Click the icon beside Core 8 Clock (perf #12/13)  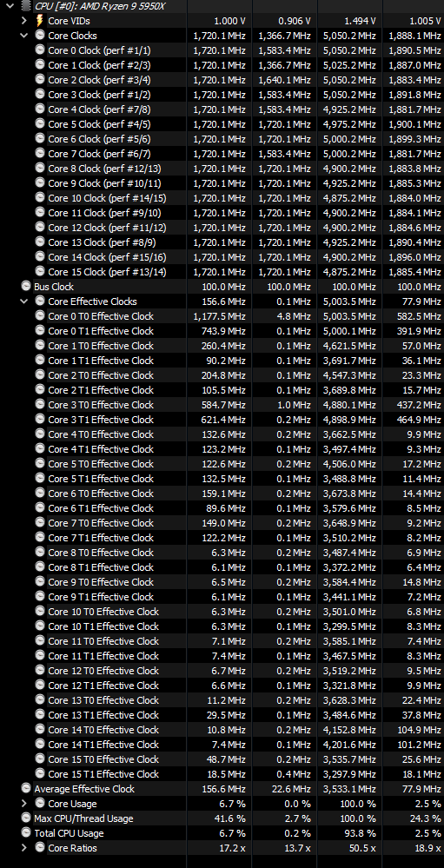(39, 168)
